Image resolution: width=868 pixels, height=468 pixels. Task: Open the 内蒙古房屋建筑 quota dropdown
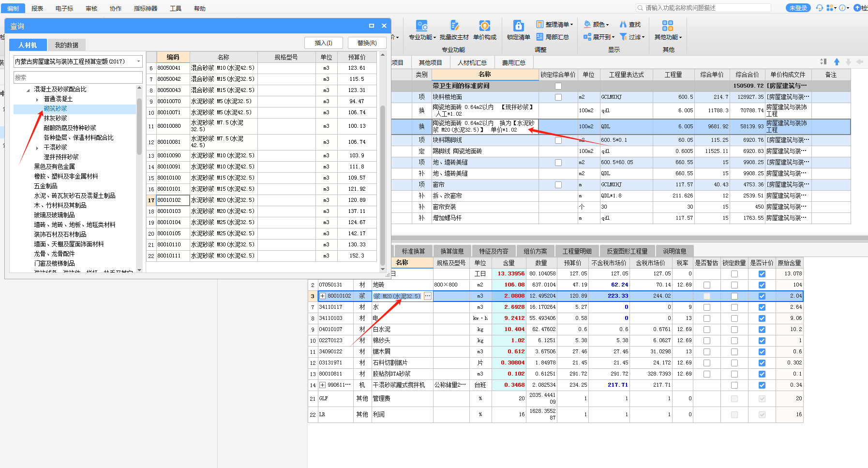click(139, 61)
